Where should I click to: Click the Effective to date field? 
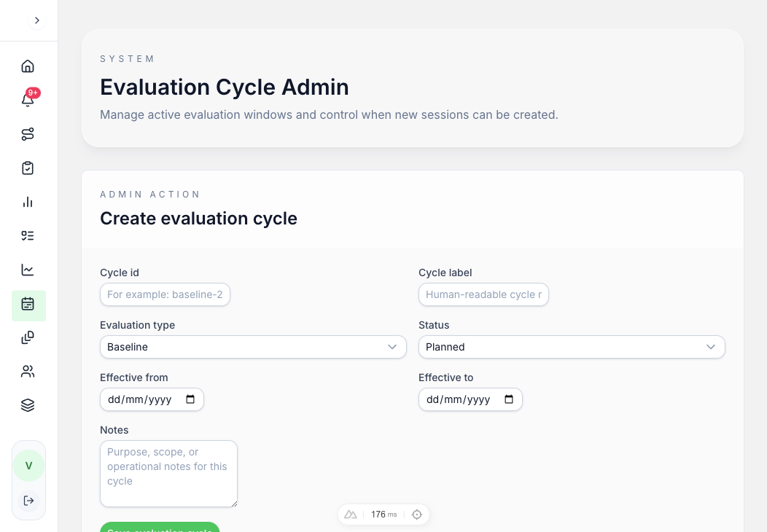pyautogui.click(x=470, y=399)
